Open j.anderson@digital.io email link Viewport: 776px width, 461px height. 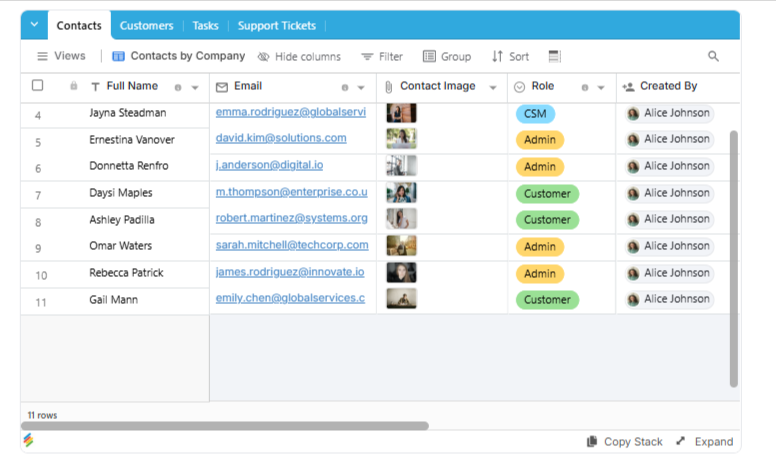[x=269, y=165]
